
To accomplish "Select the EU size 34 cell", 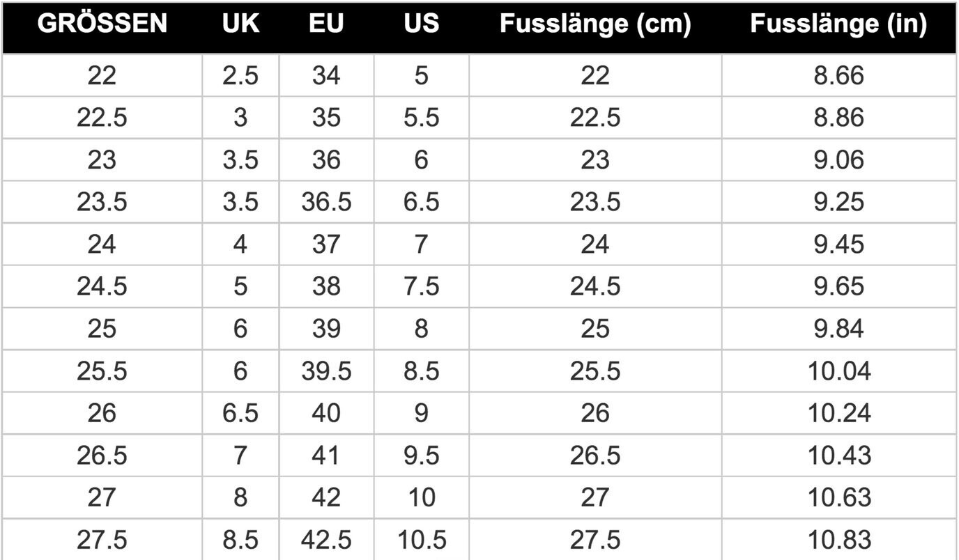I will [326, 75].
